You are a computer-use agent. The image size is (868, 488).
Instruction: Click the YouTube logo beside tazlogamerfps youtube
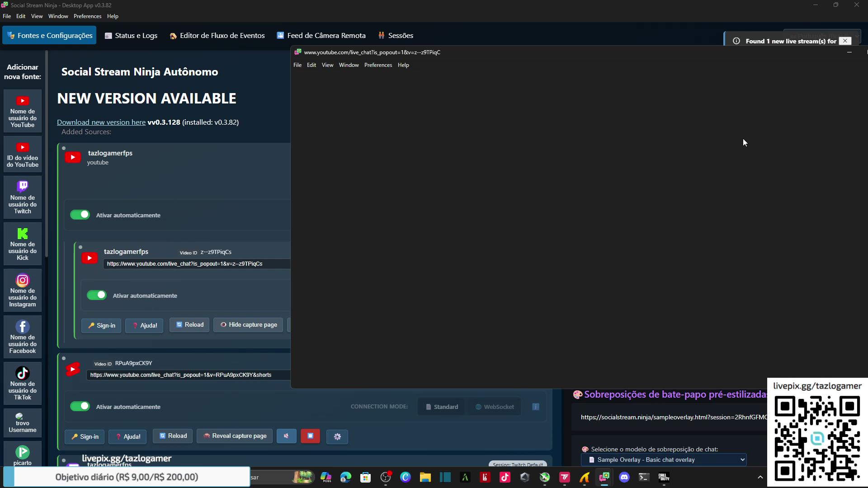tap(73, 157)
